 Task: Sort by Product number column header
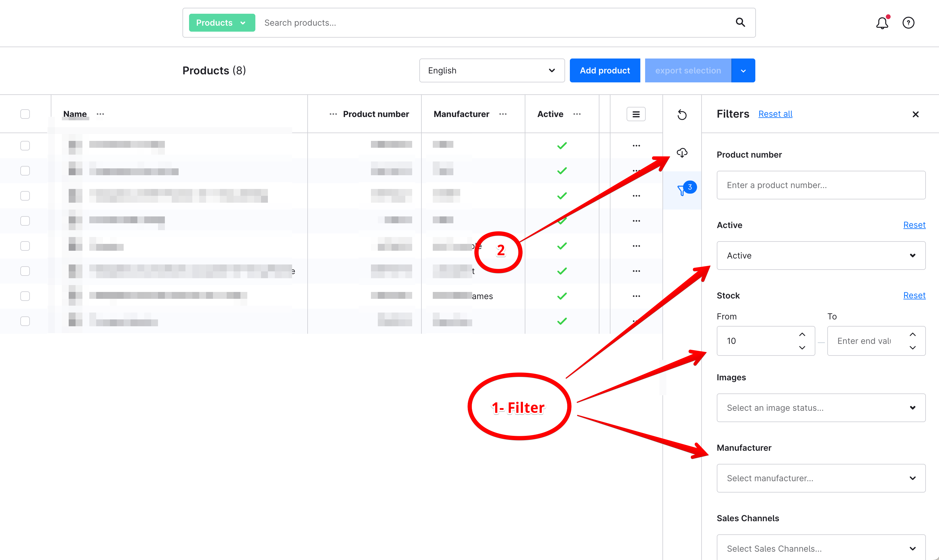tap(376, 114)
